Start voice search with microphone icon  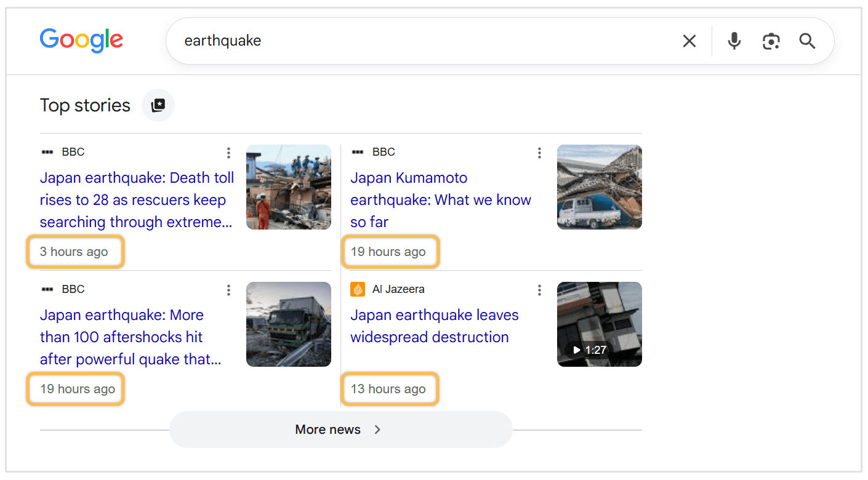tap(734, 41)
